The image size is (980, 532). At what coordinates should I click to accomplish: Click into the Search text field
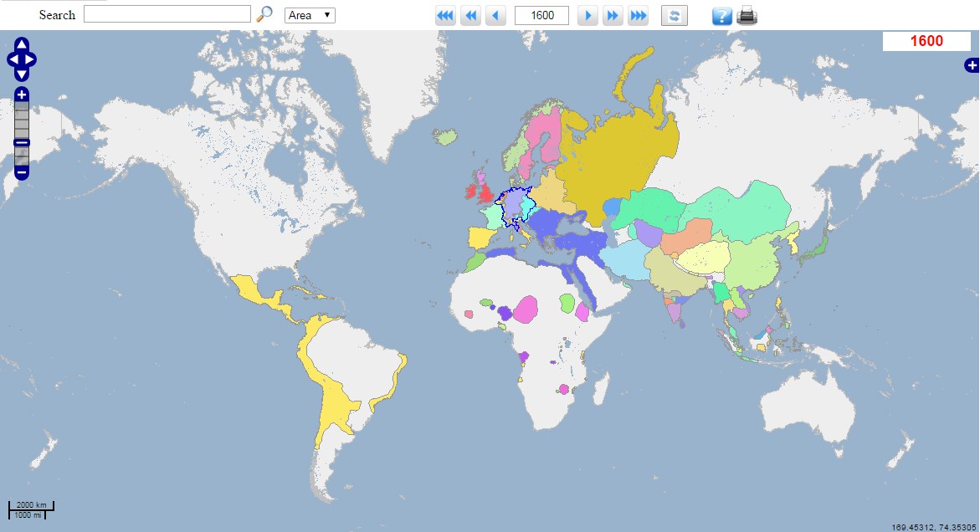[167, 14]
